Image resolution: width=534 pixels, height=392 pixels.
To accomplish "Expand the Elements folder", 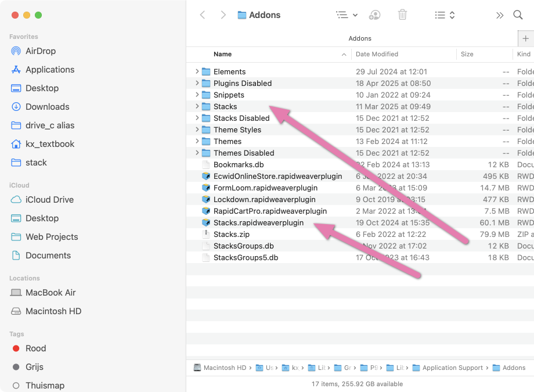I will point(197,71).
